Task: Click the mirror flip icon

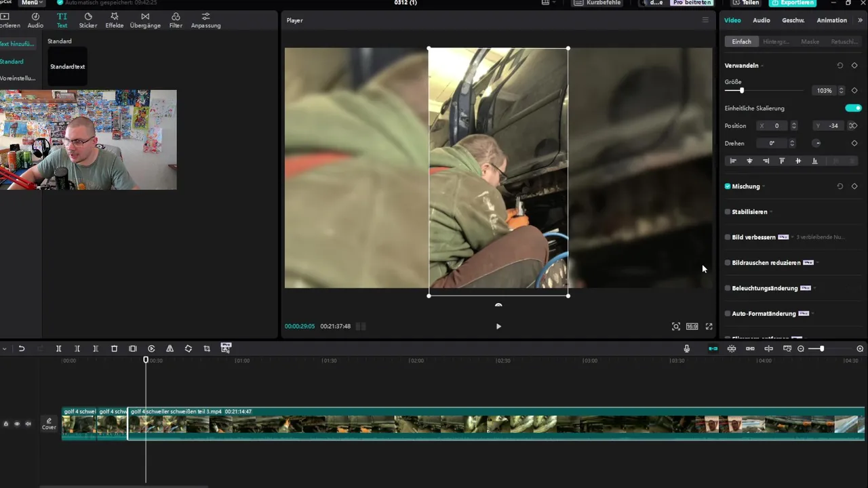Action: click(170, 348)
